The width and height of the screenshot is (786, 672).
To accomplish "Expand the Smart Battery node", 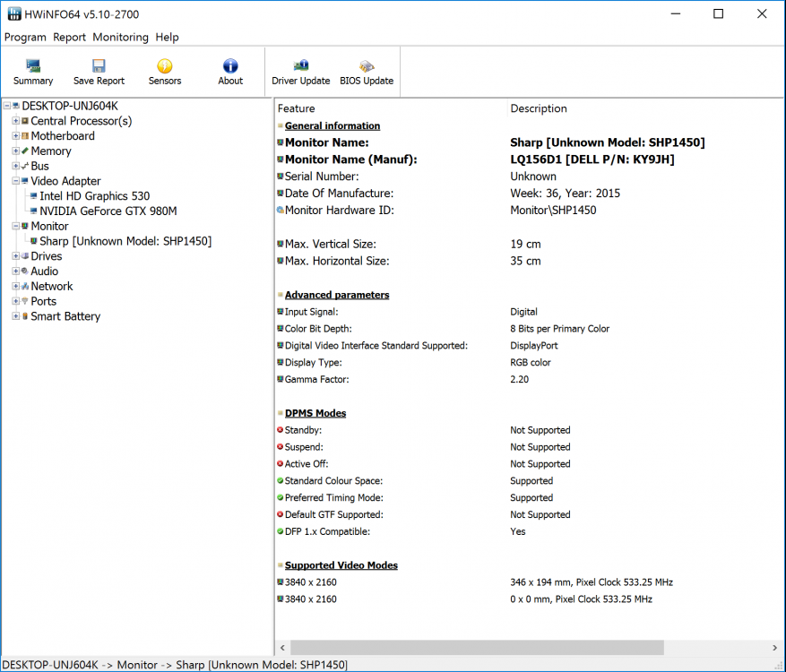I will (x=15, y=316).
